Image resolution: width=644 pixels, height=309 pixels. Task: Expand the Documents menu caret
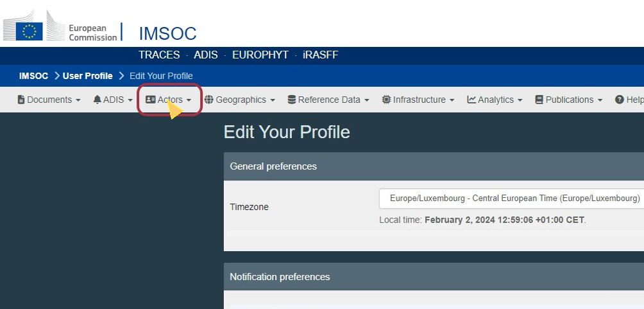(78, 100)
